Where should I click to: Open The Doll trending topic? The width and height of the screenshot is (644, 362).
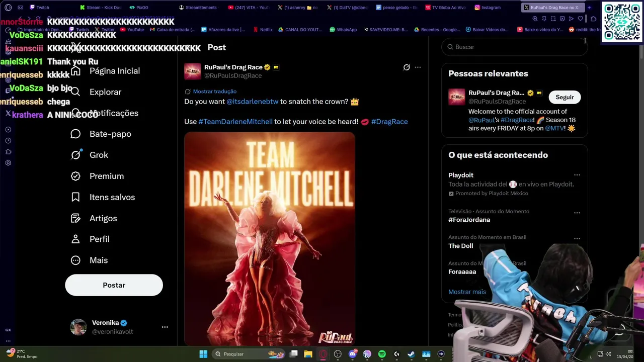(x=461, y=246)
